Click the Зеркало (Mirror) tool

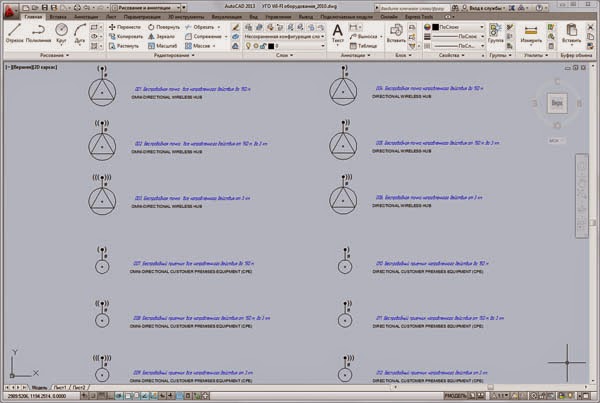coord(161,36)
